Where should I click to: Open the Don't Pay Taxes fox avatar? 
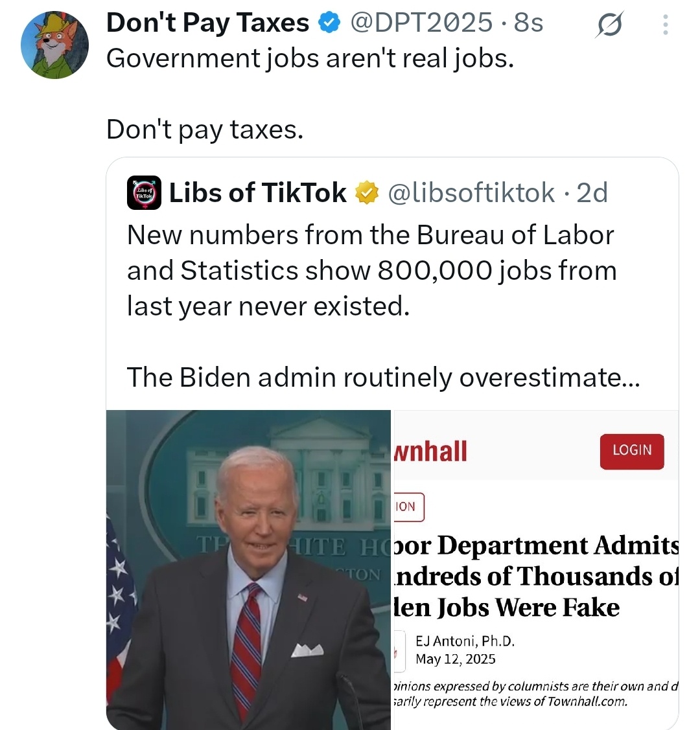coord(54,45)
